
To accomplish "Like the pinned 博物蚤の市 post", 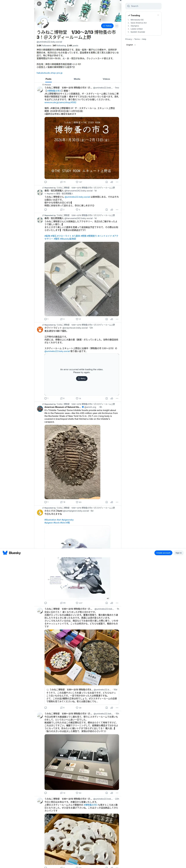I will point(79,182).
